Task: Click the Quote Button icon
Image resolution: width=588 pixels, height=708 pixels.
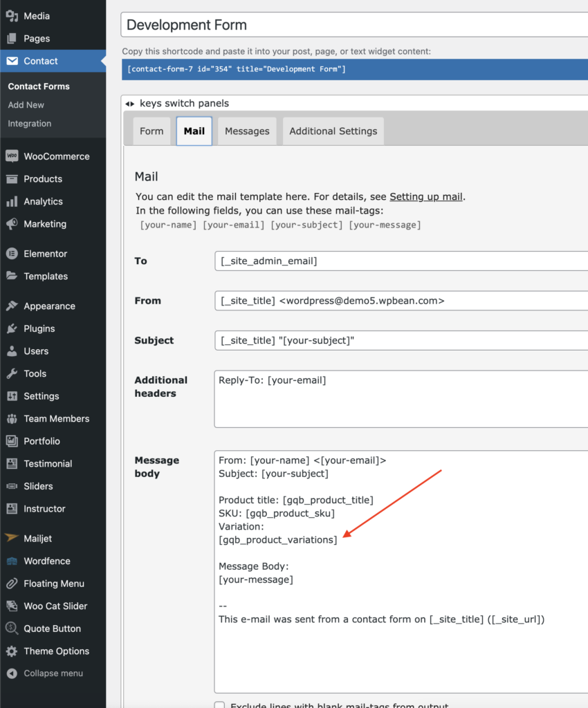Action: [12, 628]
